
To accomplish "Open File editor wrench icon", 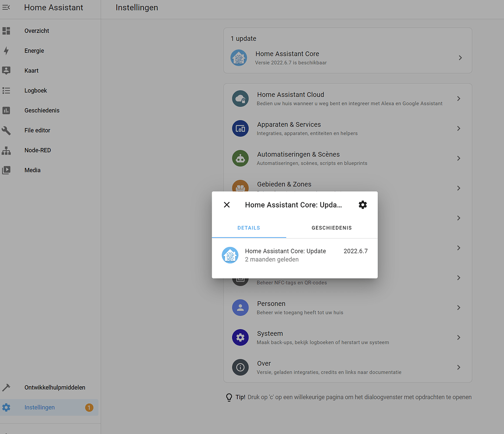I will pyautogui.click(x=6, y=130).
